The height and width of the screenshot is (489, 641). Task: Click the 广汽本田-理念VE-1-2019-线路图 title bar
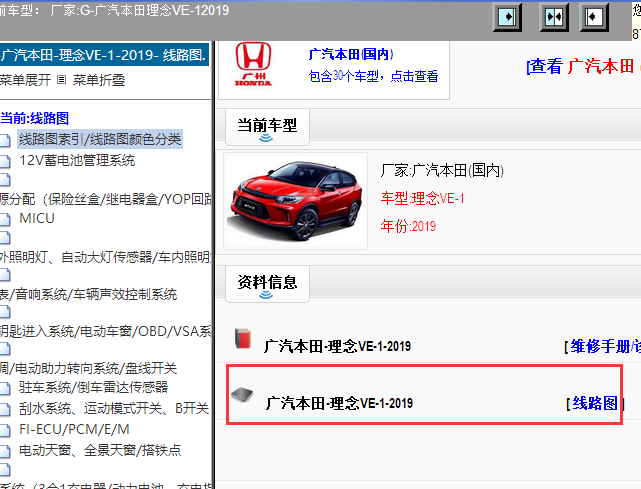(x=105, y=55)
